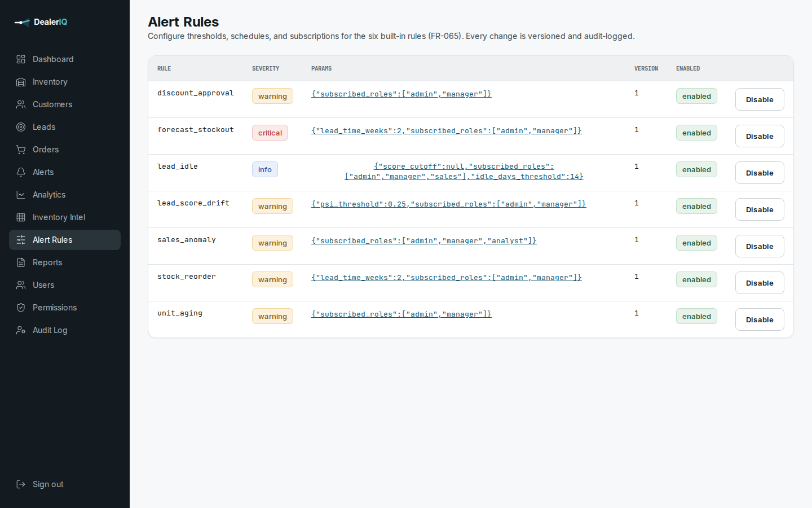Click the SEVERITY column header
Image resolution: width=812 pixels, height=508 pixels.
pyautogui.click(x=266, y=68)
